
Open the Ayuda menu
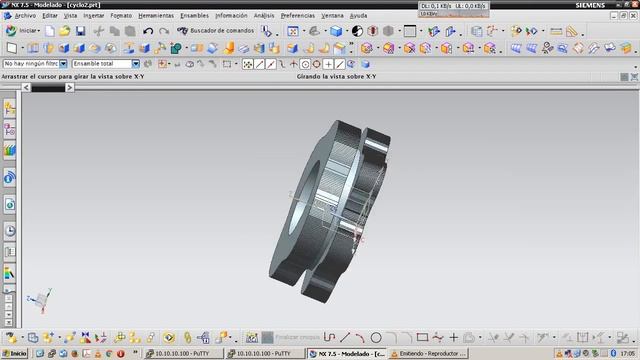coord(358,16)
